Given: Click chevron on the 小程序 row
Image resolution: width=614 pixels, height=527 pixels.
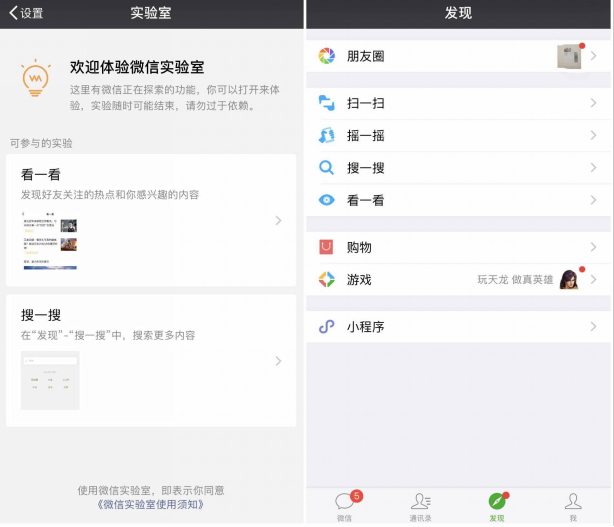Looking at the screenshot, I should 594,327.
